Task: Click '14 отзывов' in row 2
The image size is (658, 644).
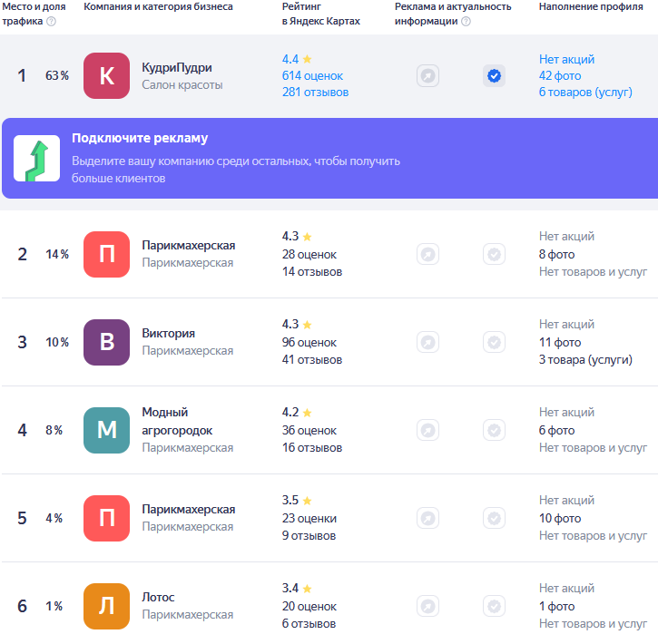Action: 312,272
